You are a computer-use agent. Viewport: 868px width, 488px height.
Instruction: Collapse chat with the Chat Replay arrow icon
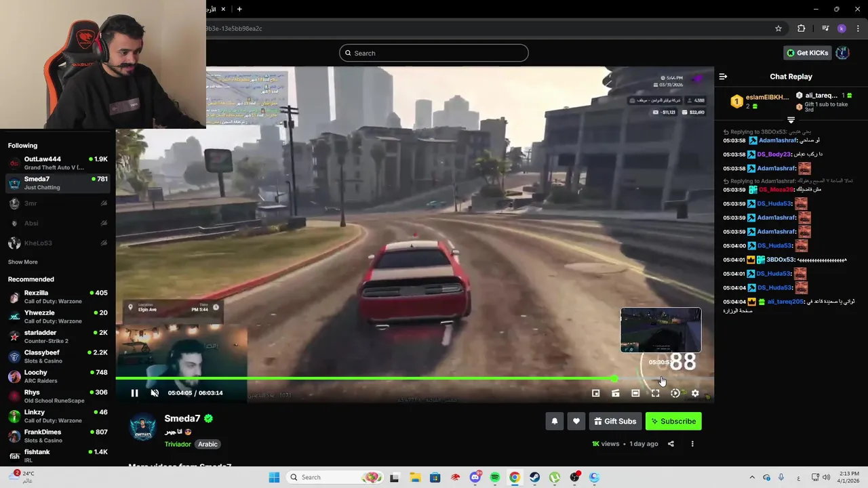click(x=723, y=77)
